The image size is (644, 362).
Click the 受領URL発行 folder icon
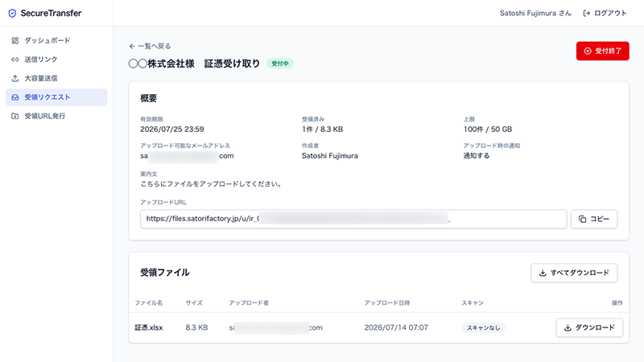[15, 116]
